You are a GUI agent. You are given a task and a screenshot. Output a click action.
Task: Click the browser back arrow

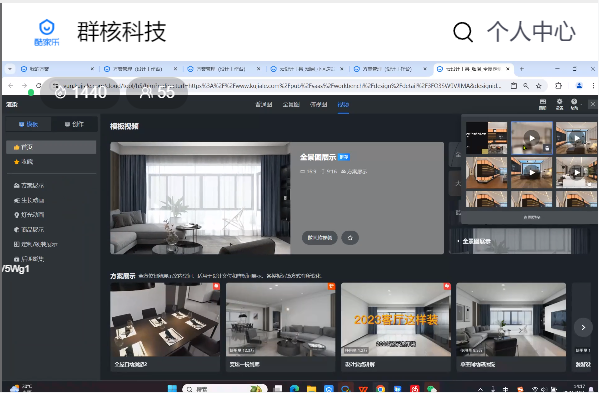point(11,86)
